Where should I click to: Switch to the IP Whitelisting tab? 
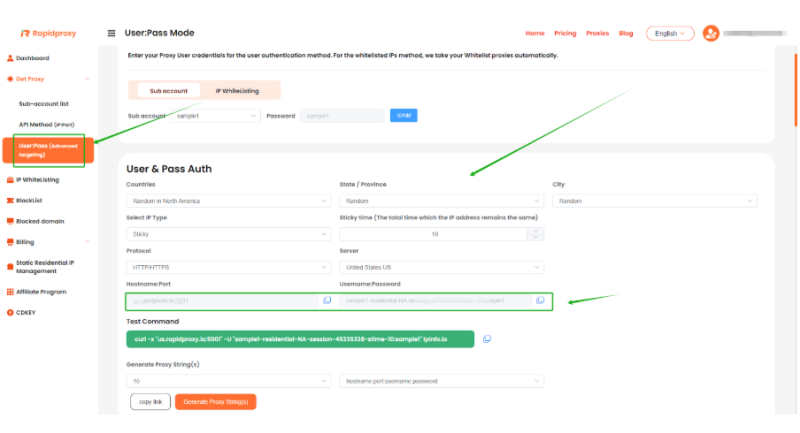click(237, 91)
